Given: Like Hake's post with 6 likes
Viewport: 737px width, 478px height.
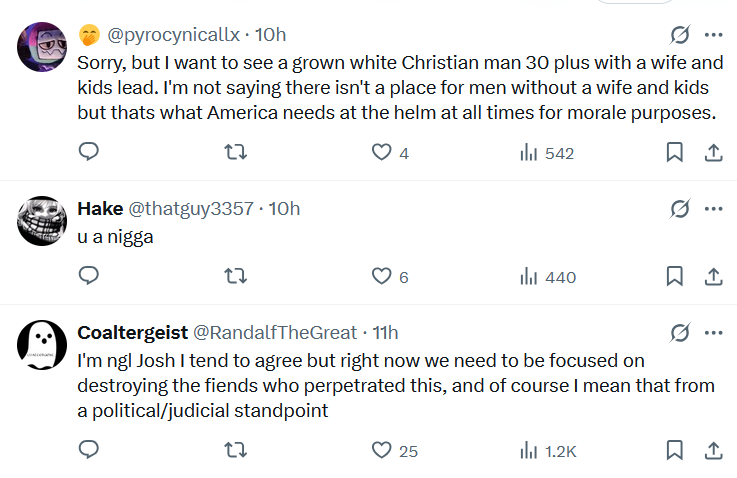Looking at the screenshot, I should click(x=381, y=276).
